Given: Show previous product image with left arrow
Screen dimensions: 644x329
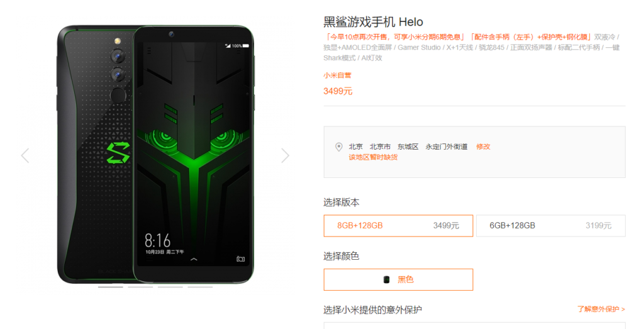Looking at the screenshot, I should tap(25, 155).
